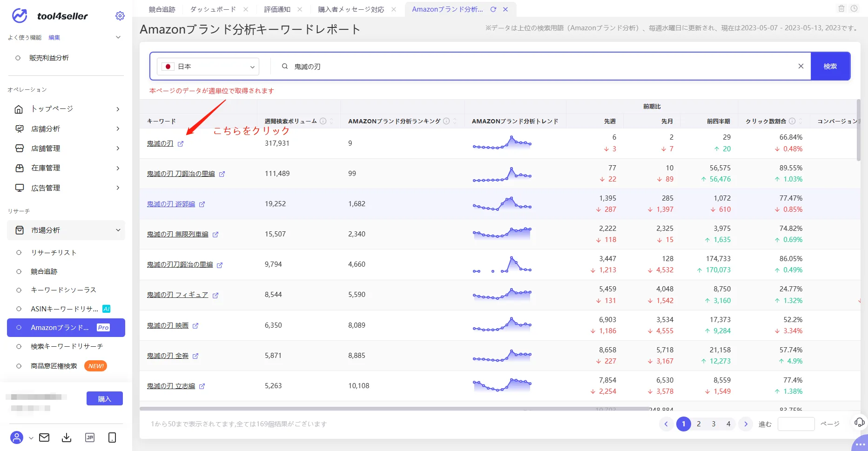868x451 pixels.
Task: Open external link icon for 鬼滅の刃 刀鍛冶の里編
Action: pos(222,174)
